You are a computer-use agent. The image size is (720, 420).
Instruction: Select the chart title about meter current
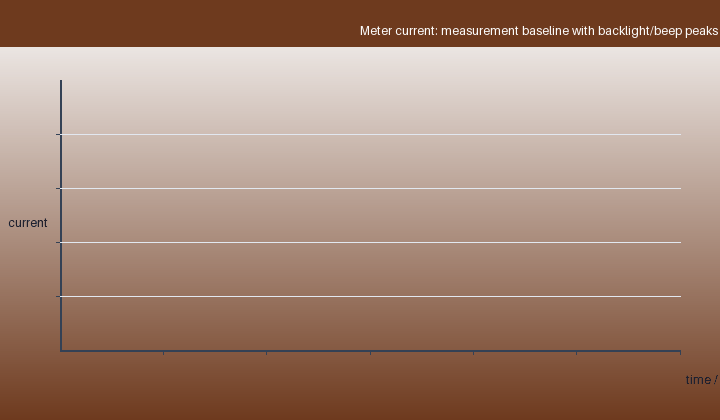tap(539, 31)
